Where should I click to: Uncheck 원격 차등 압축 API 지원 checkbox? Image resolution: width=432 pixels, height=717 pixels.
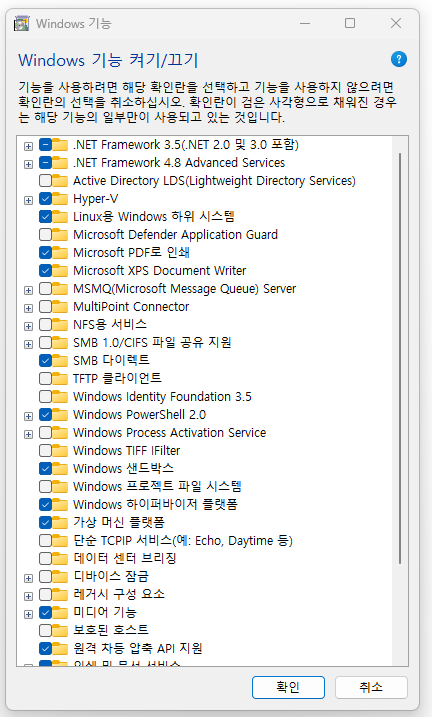pyautogui.click(x=45, y=648)
